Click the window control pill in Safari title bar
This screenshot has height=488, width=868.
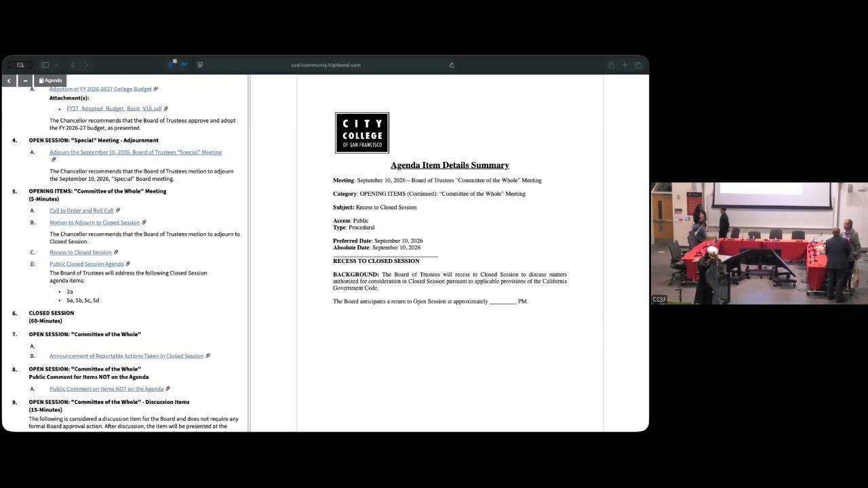(x=20, y=65)
